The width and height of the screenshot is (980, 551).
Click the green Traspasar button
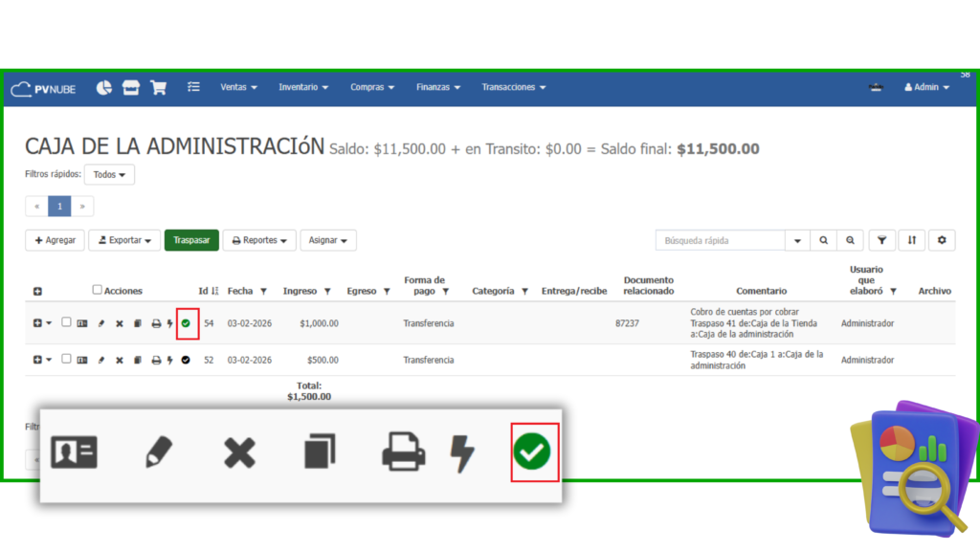pos(191,240)
